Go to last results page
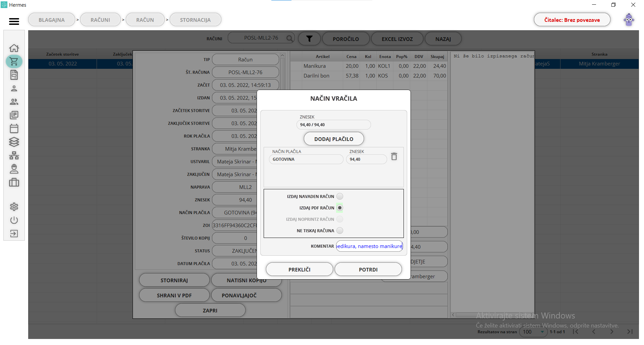 (x=630, y=332)
